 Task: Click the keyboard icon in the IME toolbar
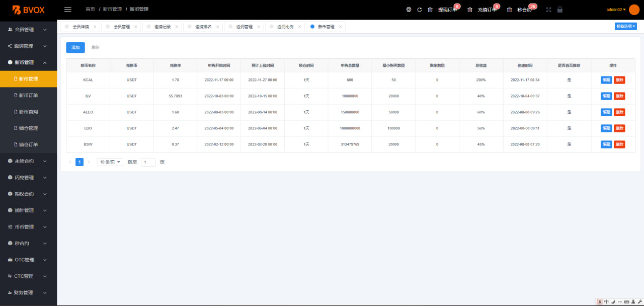point(627,301)
